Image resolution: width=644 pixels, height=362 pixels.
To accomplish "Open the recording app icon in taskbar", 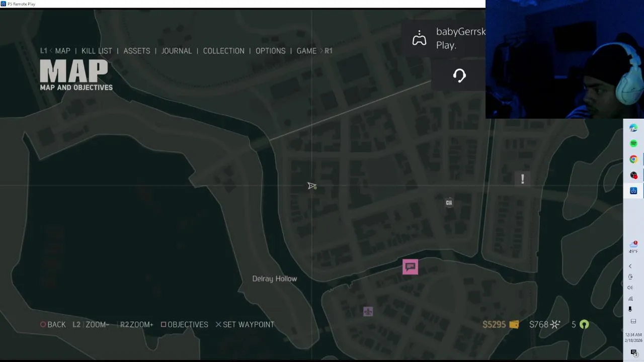I will coord(633,175).
